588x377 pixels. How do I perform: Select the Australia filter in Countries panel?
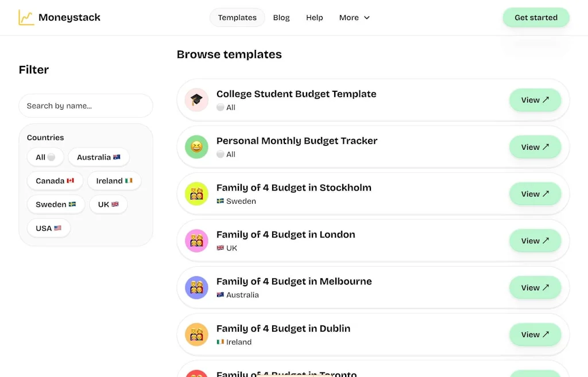pyautogui.click(x=99, y=157)
